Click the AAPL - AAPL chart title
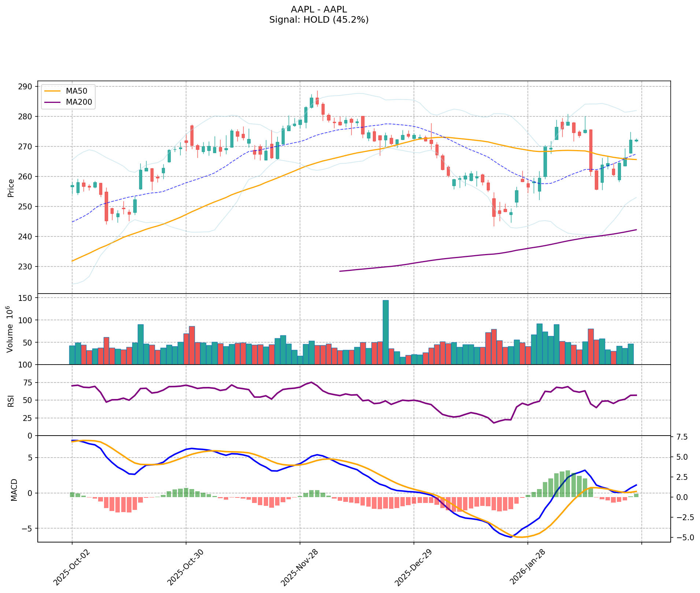Screen dimensions: 700x593 318,10
